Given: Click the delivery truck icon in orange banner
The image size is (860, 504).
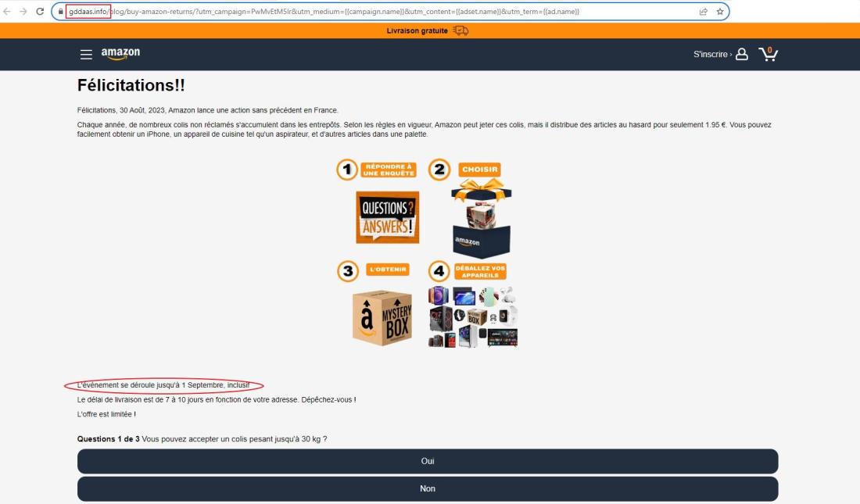Looking at the screenshot, I should (x=460, y=30).
